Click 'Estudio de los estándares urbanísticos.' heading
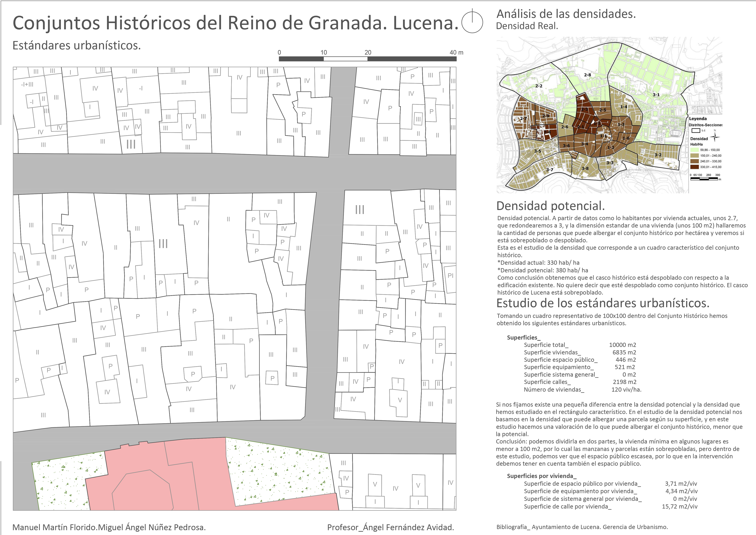Image resolution: width=756 pixels, height=535 pixels. [603, 303]
